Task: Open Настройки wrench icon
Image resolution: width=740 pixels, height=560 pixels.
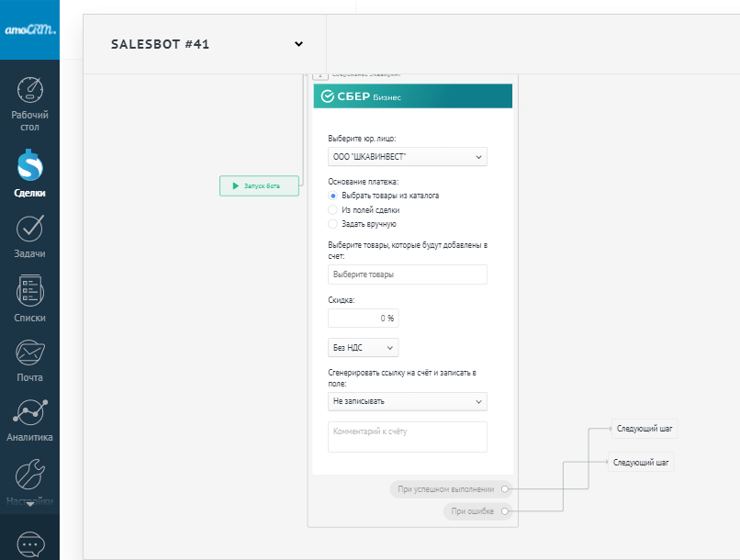Action: coord(29,474)
